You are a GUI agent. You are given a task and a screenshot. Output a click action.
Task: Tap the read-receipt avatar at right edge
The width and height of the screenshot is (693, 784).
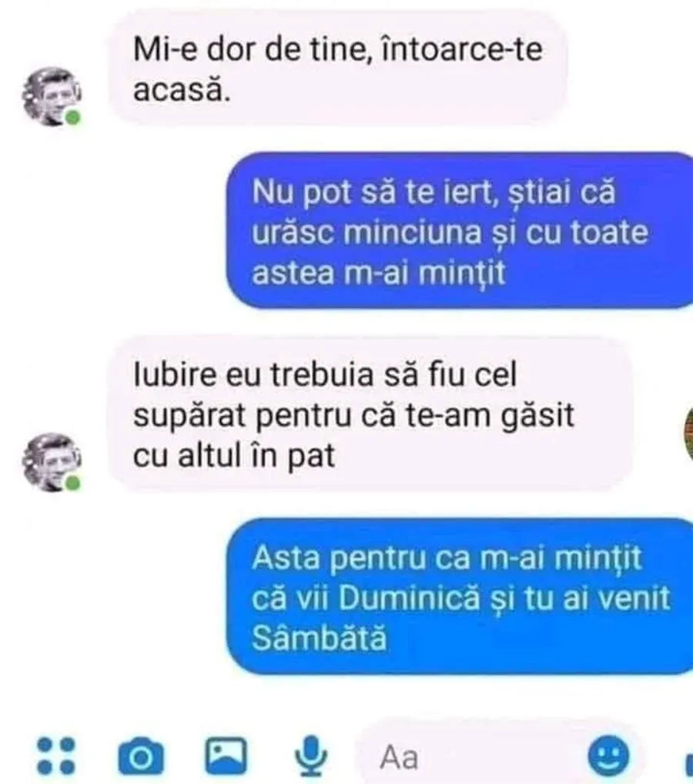click(x=688, y=434)
